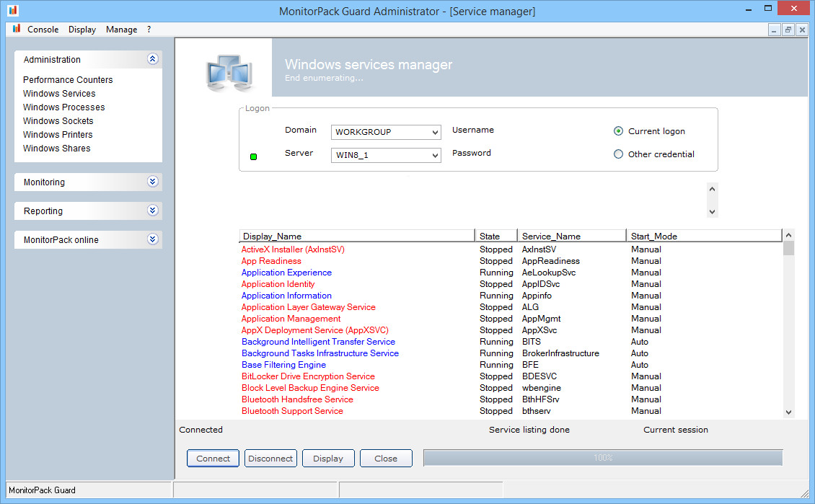Select Background Tasks Infrastructure Service
The image size is (815, 504).
(x=320, y=353)
